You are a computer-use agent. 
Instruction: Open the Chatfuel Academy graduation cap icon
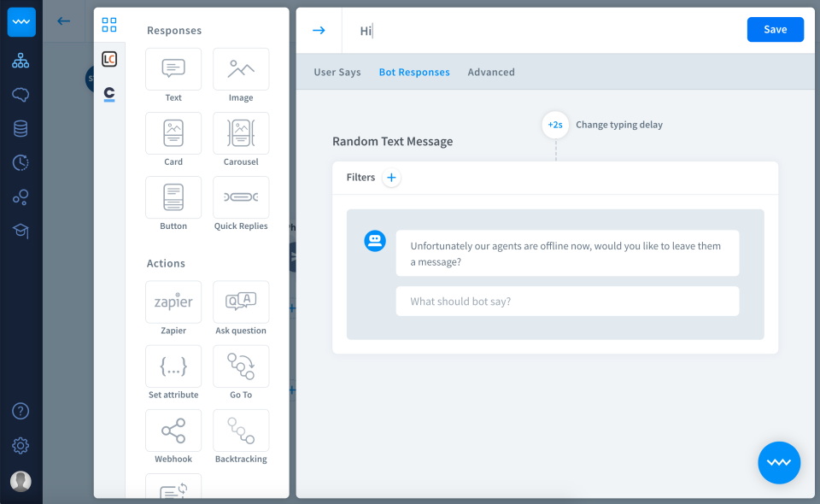[x=20, y=231]
